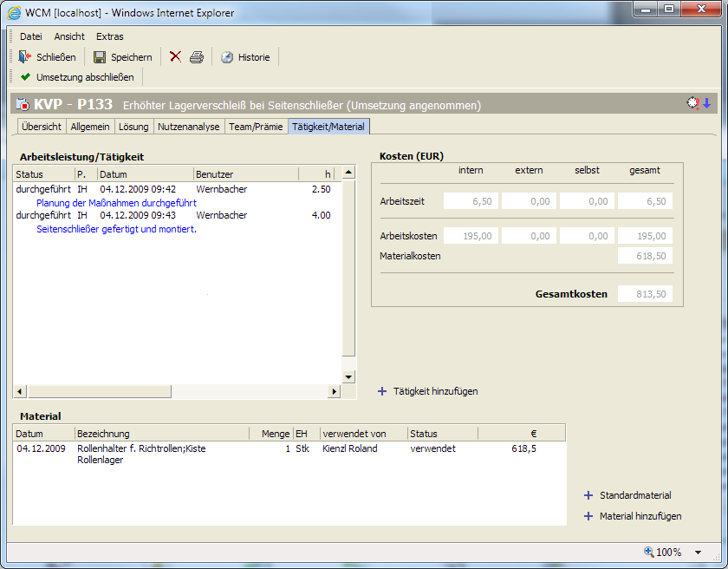
Task: Save using the Speichern disk icon
Action: (100, 57)
